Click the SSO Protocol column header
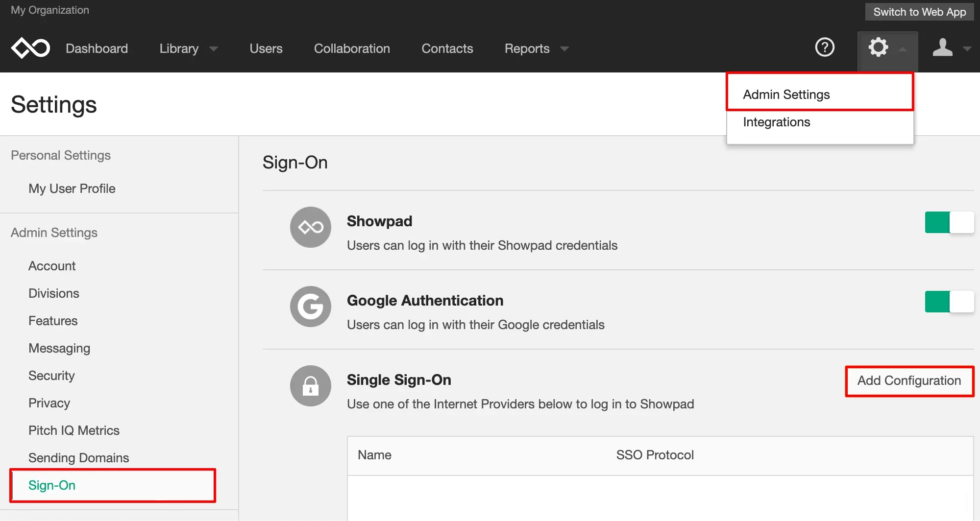The height and width of the screenshot is (521, 980). click(655, 455)
